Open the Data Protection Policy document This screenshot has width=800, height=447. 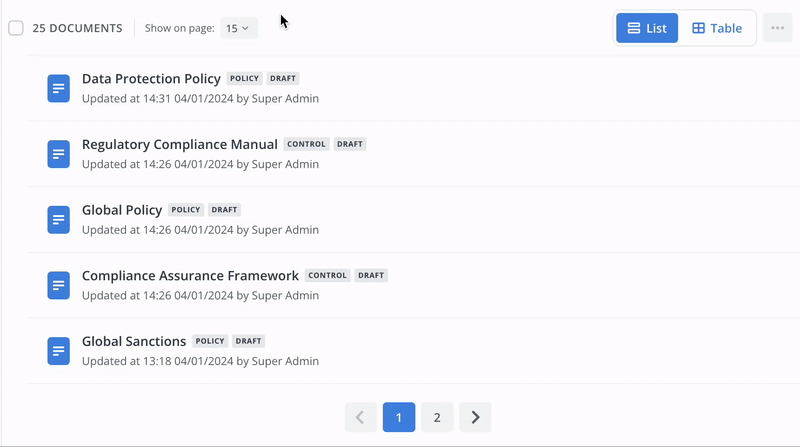point(151,79)
